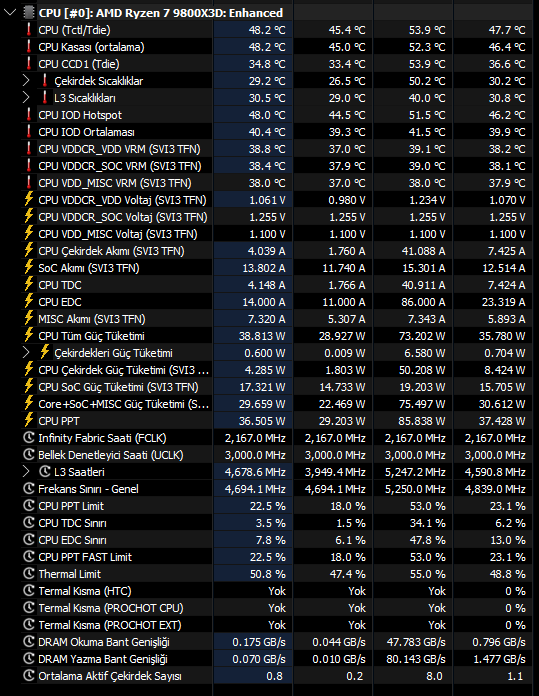This screenshot has width=539, height=696.
Task: Click lightning icon beside CPU PPT
Action: [29, 420]
